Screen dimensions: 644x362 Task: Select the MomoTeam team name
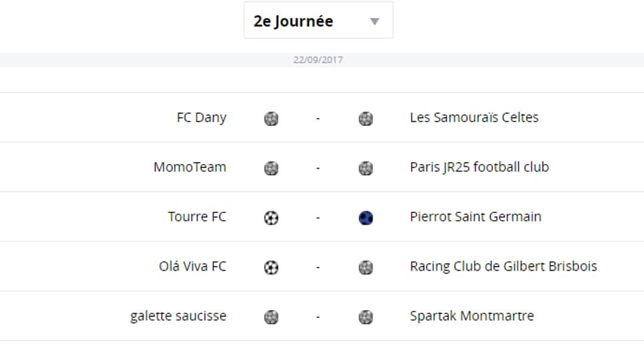(190, 167)
